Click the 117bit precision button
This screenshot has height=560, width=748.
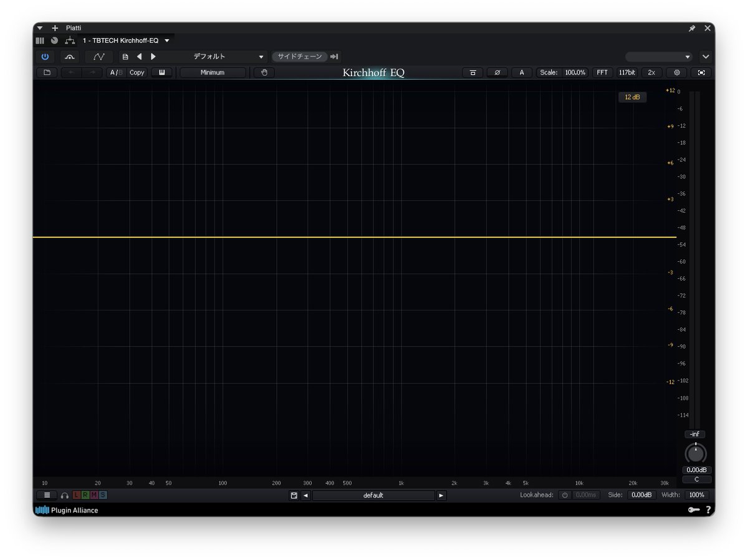click(x=627, y=72)
